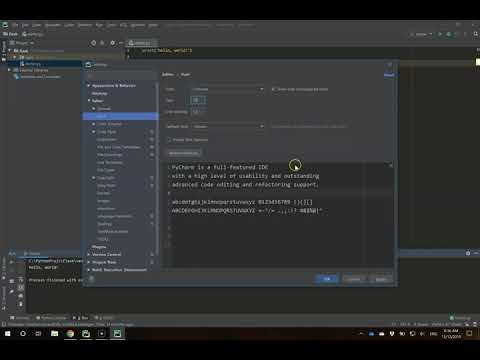480x360 pixels.
Task: Open the Event Log tool tab
Action: coord(460,318)
